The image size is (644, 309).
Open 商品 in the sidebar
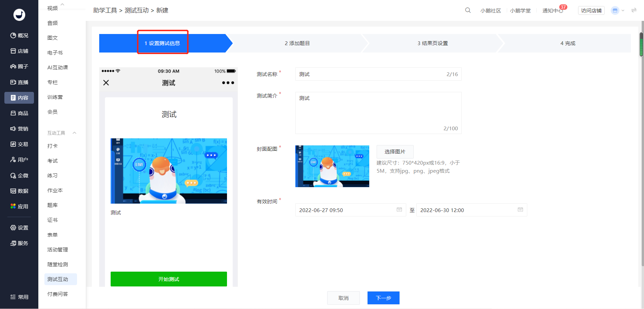19,113
